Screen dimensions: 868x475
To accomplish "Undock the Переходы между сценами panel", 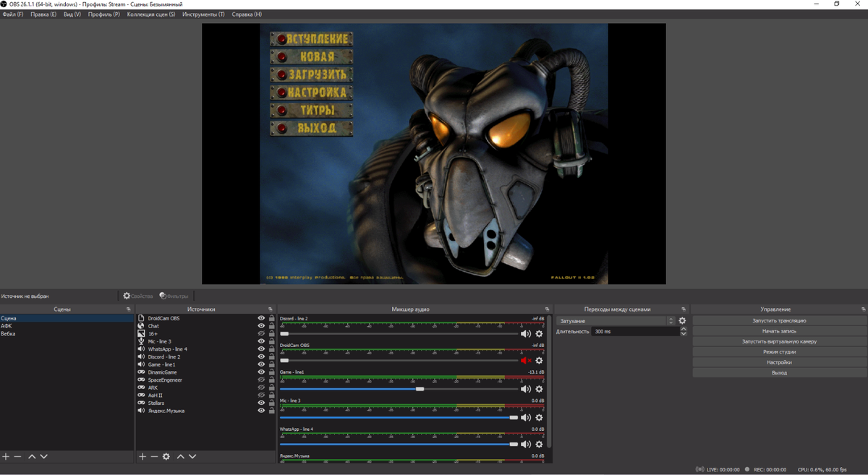I will 684,309.
